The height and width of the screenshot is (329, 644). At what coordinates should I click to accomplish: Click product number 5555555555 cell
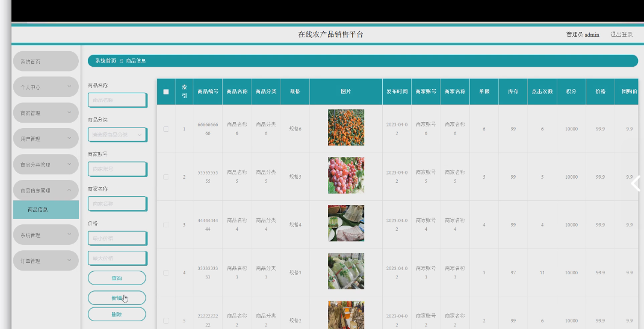click(x=208, y=177)
